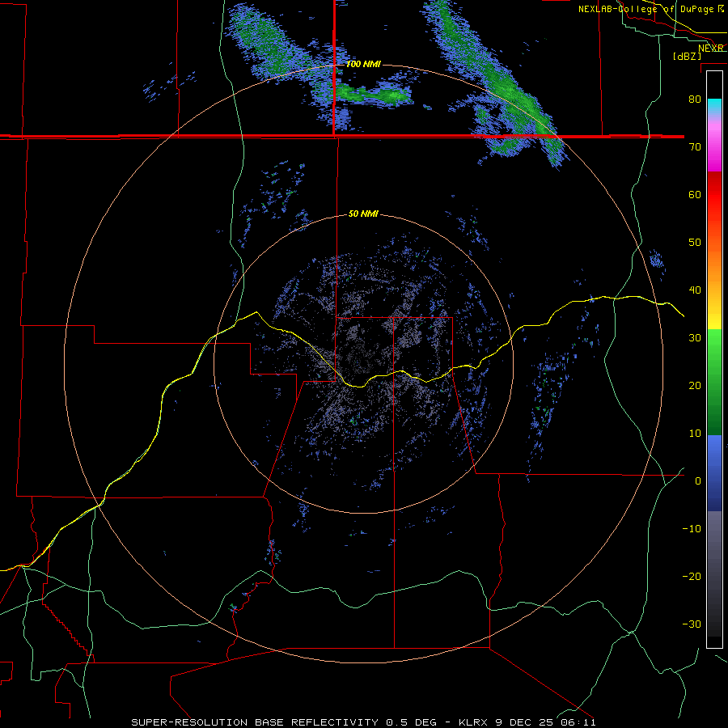Pick the blue segment of the reflectivity color bar

click(x=714, y=473)
